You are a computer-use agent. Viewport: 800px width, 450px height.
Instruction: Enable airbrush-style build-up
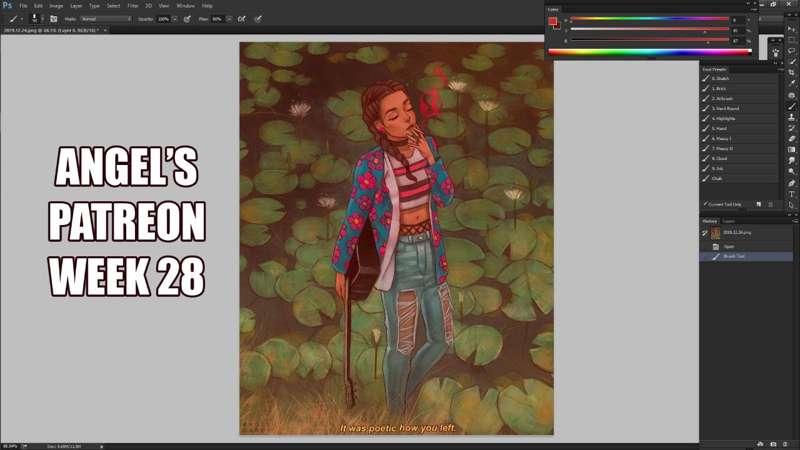point(242,19)
